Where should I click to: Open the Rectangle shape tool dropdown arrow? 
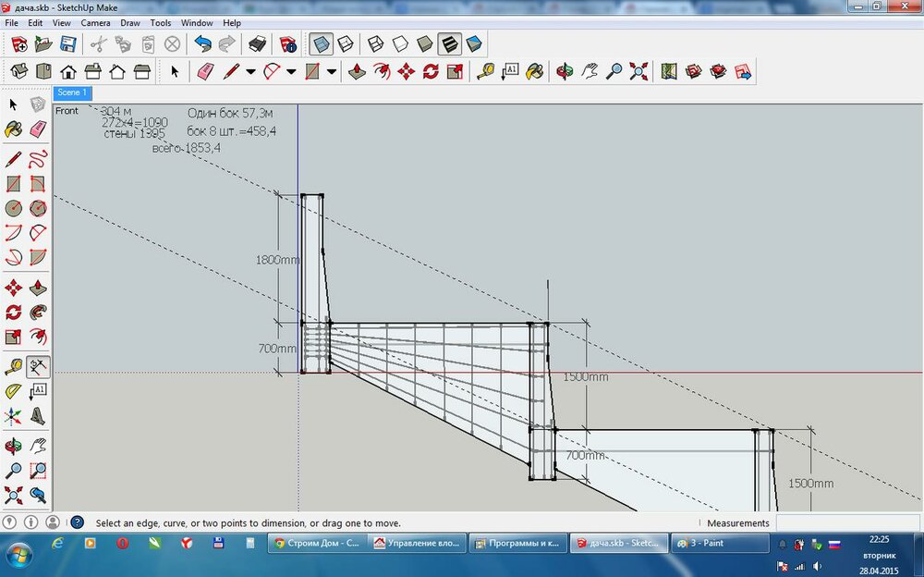tap(331, 71)
